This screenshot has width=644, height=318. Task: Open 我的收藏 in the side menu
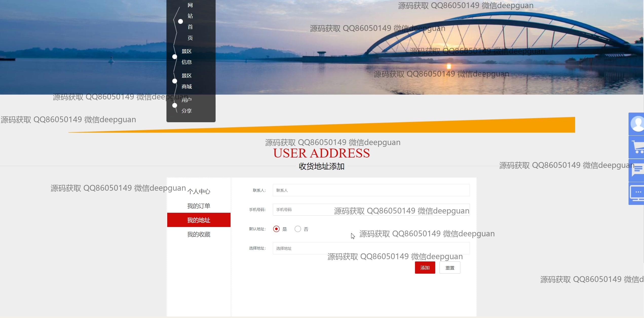199,234
